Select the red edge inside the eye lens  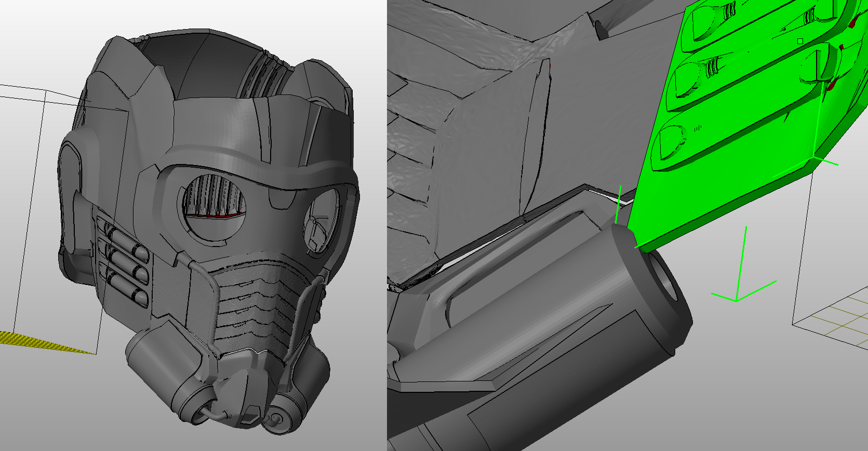(215, 215)
